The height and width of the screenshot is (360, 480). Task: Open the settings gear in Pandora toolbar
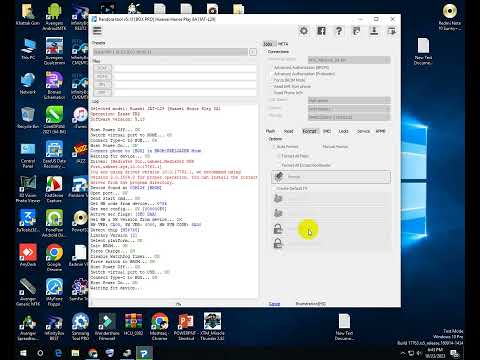[x=304, y=31]
